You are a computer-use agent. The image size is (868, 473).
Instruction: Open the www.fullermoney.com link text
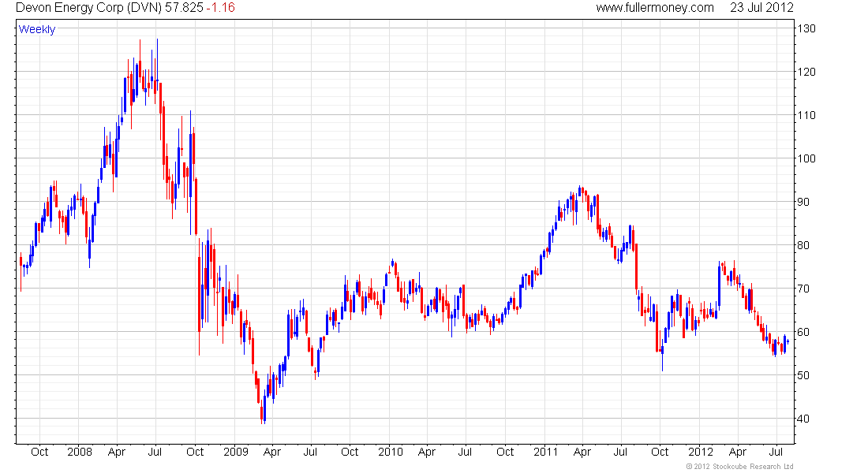tap(655, 8)
